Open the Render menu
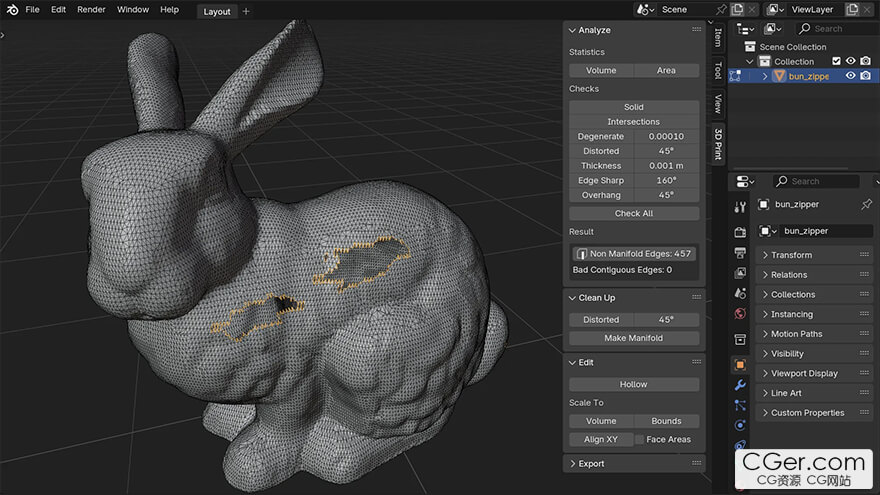The height and width of the screenshot is (495, 880). click(x=91, y=10)
